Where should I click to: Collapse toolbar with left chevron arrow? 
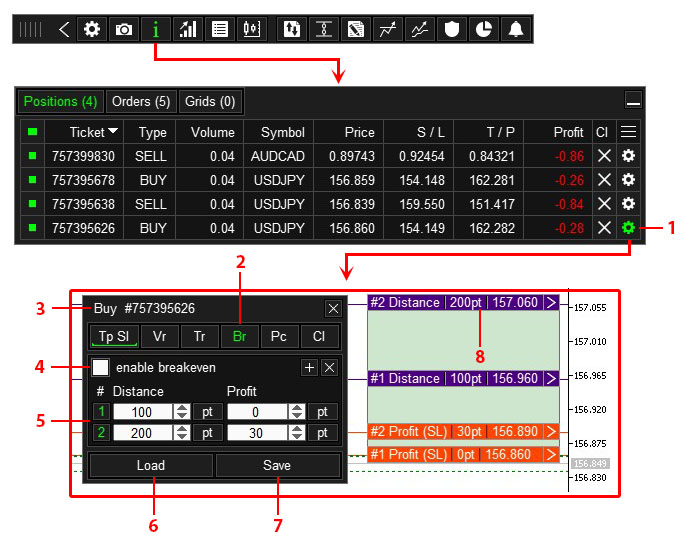click(x=64, y=29)
